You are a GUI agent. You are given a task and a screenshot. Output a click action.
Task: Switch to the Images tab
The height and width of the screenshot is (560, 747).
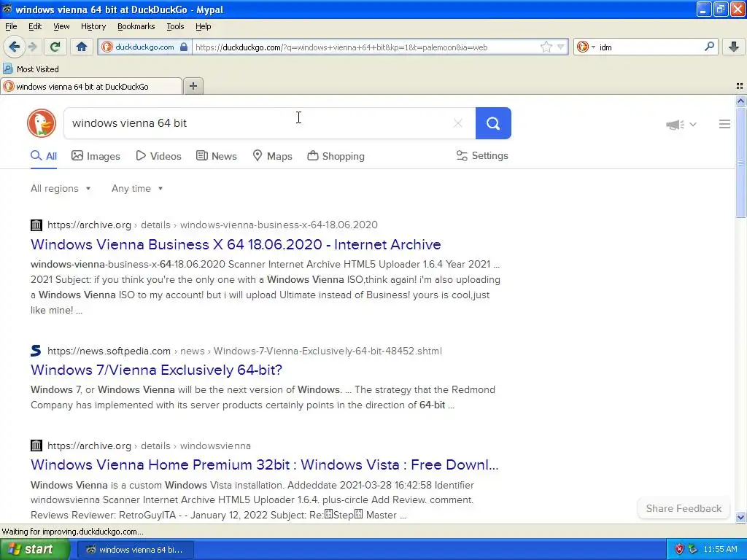point(96,156)
